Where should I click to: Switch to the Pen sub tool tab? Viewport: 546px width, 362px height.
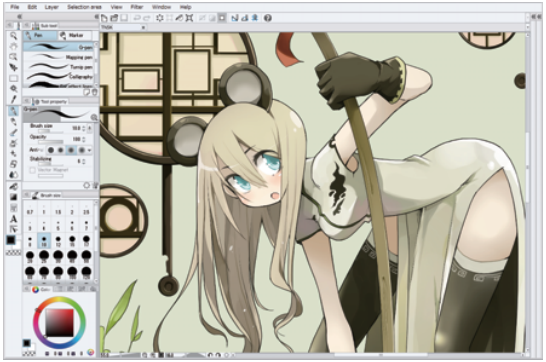tap(40, 36)
